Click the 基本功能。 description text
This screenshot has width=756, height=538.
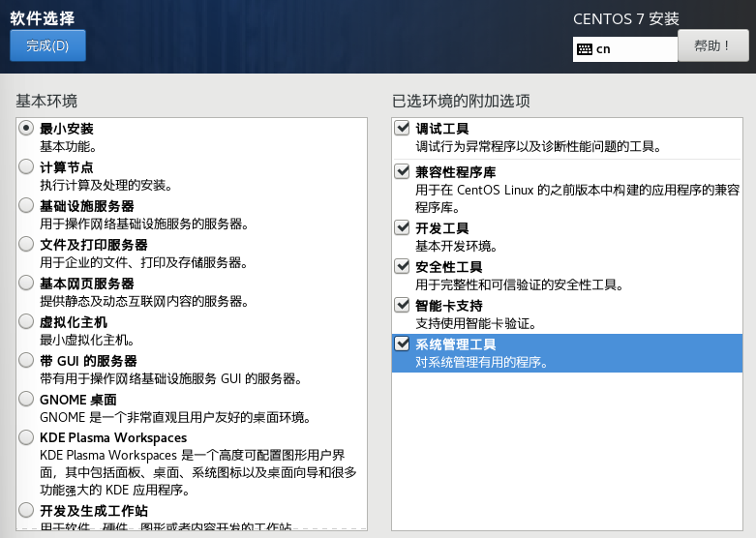68,146
